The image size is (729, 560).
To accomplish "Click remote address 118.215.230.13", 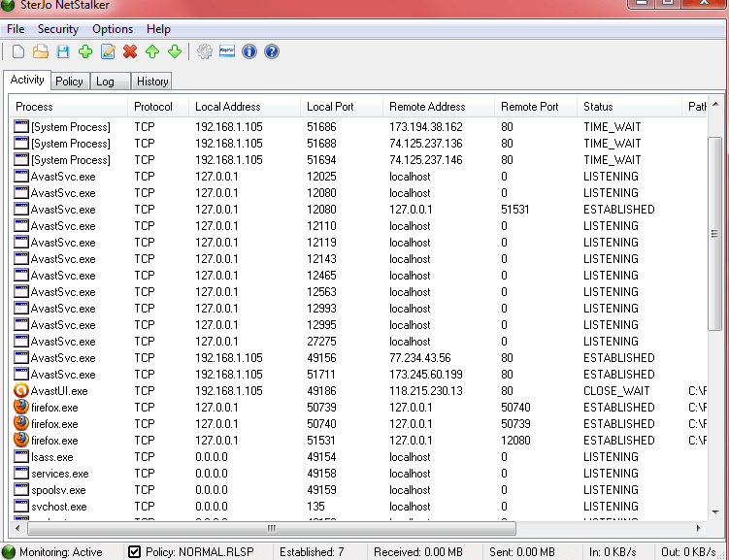I will point(426,391).
